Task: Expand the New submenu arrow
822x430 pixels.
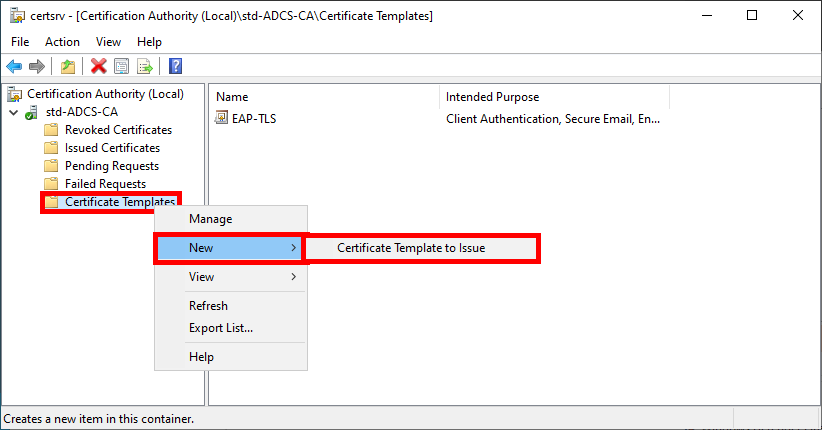Action: [294, 248]
